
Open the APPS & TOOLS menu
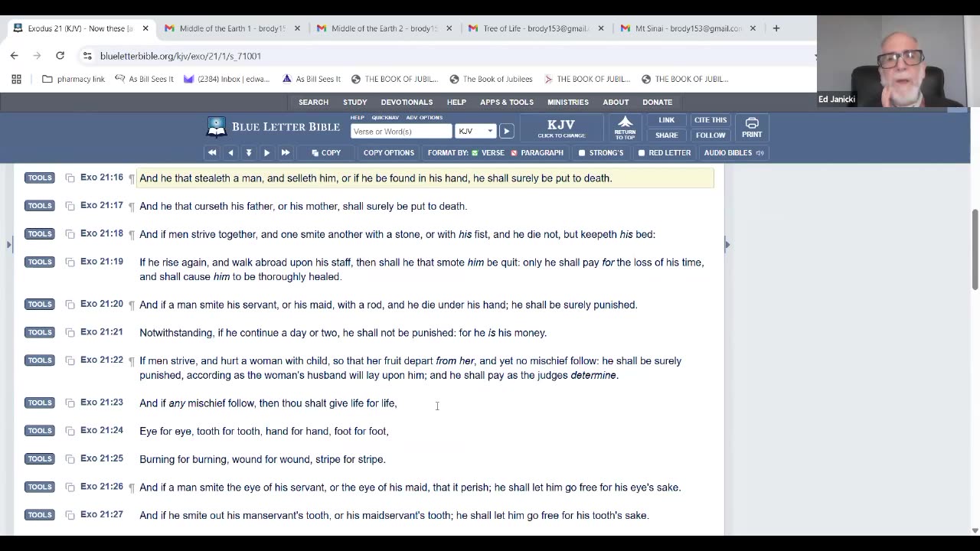pos(507,102)
